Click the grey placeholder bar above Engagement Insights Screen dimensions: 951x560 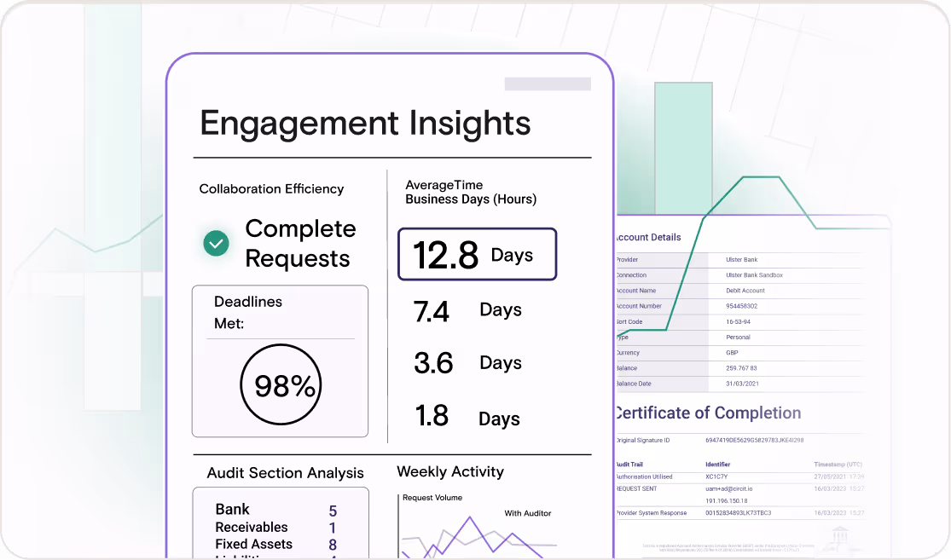548,84
